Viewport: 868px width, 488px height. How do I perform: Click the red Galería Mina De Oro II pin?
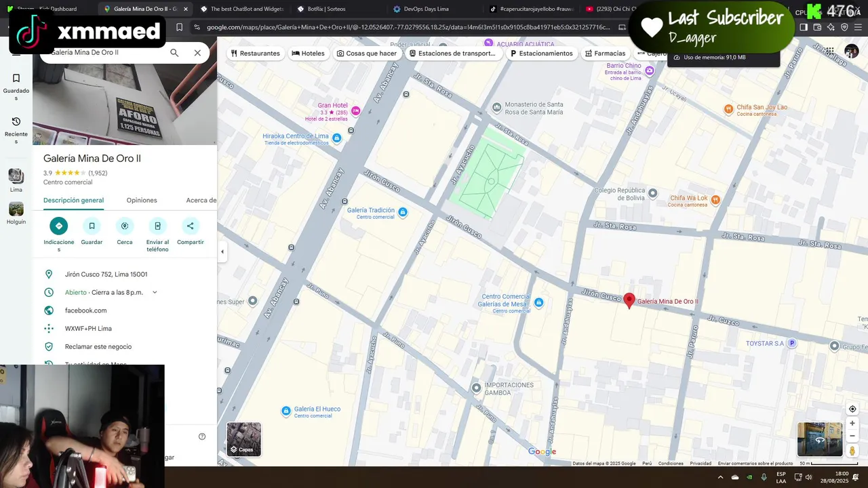click(x=629, y=300)
